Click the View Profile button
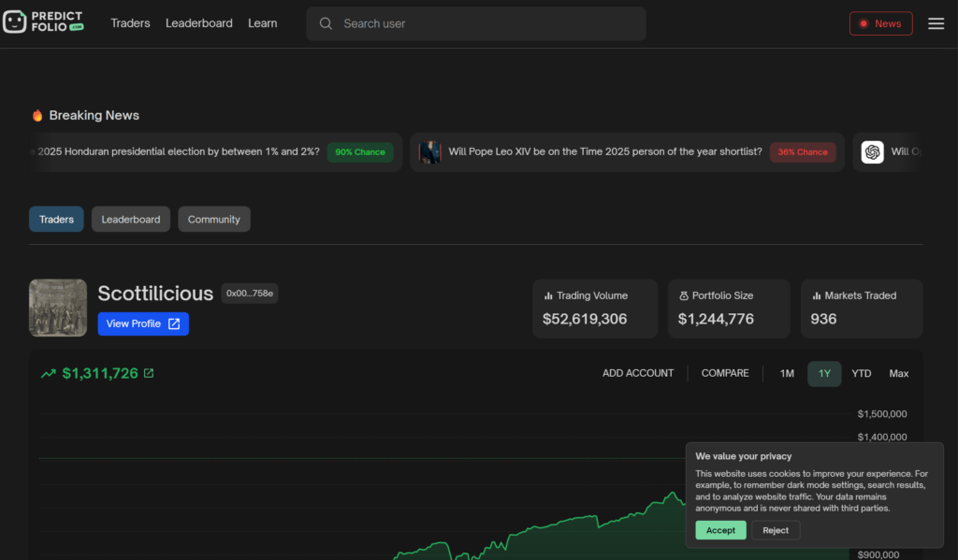 point(143,323)
